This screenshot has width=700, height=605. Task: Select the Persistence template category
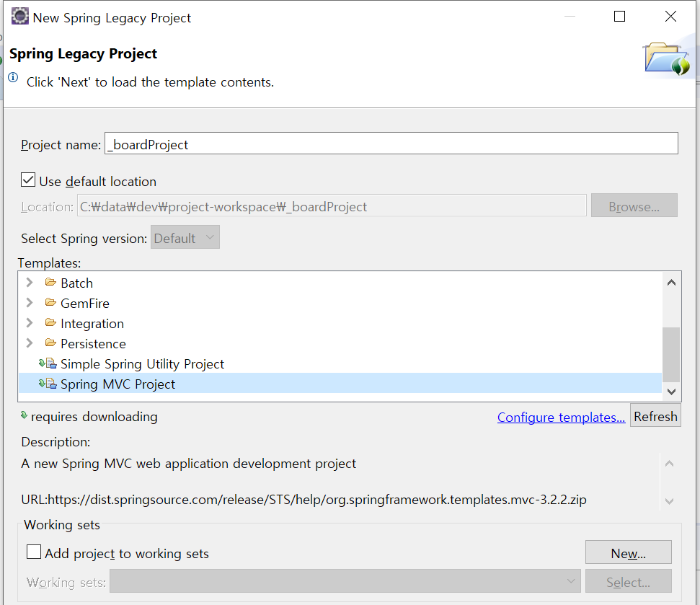(x=93, y=344)
